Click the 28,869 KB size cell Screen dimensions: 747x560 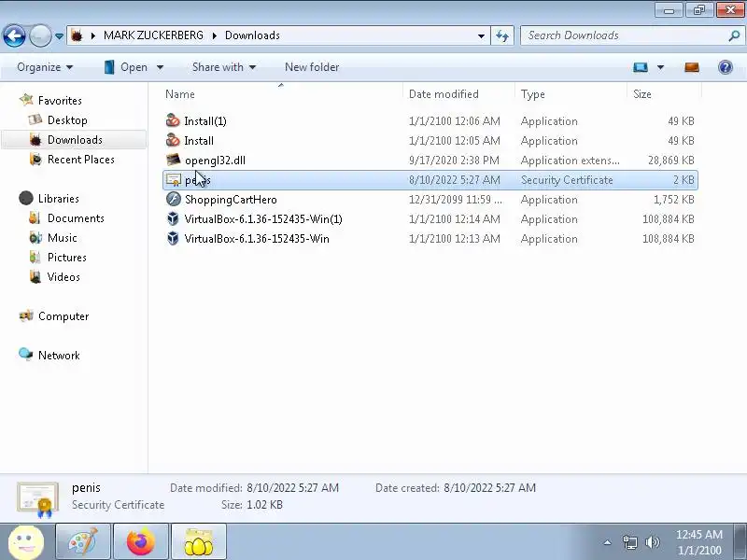click(670, 160)
